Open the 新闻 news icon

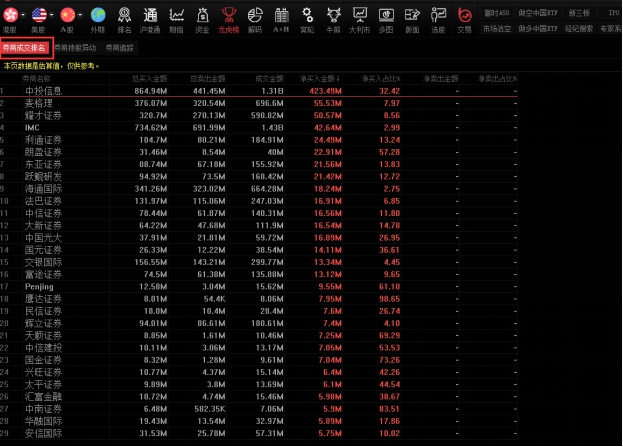tap(411, 16)
